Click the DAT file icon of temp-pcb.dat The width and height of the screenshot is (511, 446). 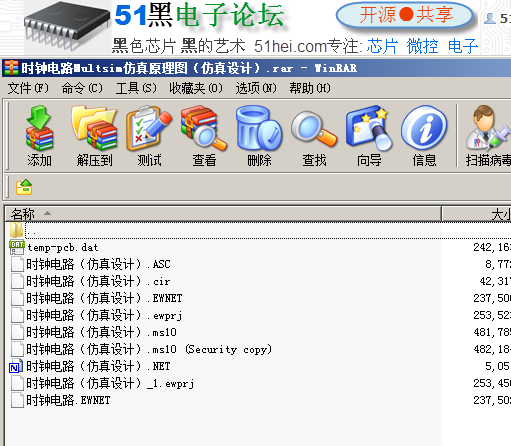pyautogui.click(x=17, y=247)
